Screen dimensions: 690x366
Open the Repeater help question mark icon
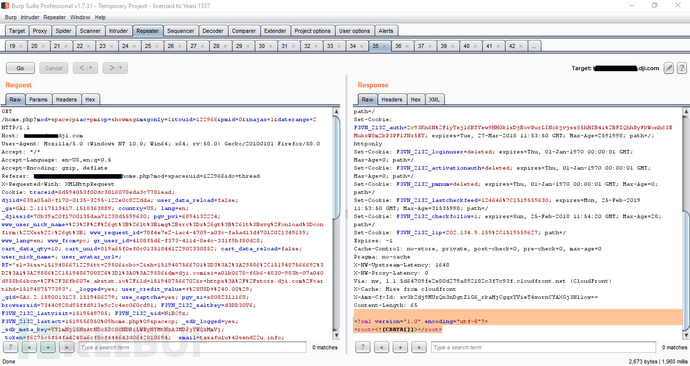tap(682, 68)
